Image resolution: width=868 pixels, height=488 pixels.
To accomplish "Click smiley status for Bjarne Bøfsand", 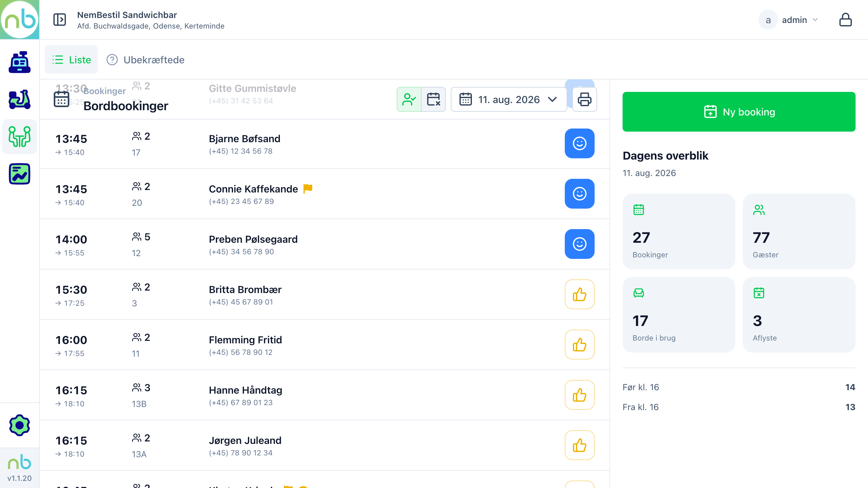I will coord(580,143).
